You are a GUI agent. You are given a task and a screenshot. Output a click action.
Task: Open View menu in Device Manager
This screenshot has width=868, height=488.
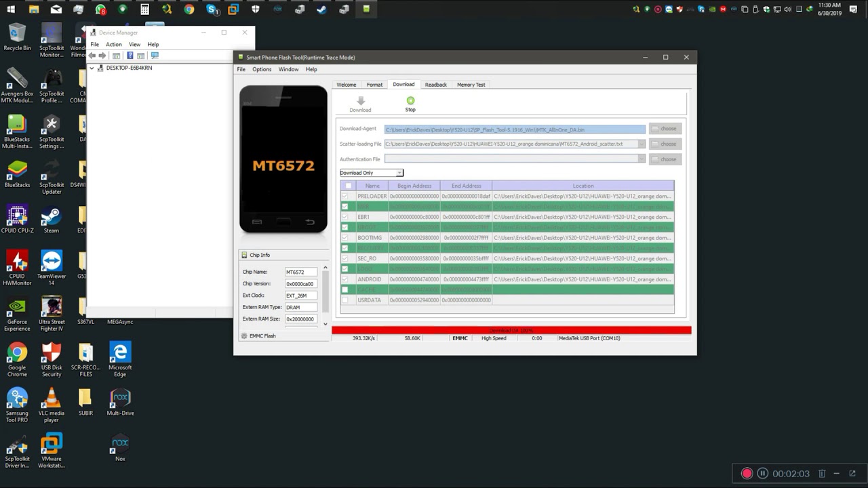pos(134,44)
